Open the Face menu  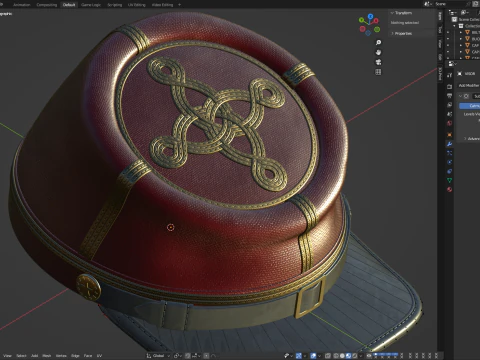click(88, 356)
